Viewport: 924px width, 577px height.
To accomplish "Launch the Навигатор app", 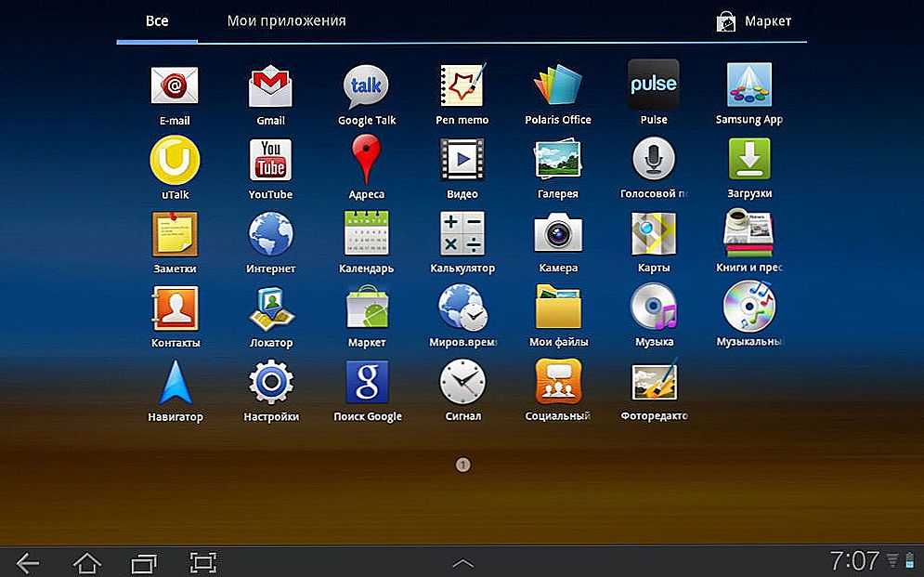I will click(175, 382).
